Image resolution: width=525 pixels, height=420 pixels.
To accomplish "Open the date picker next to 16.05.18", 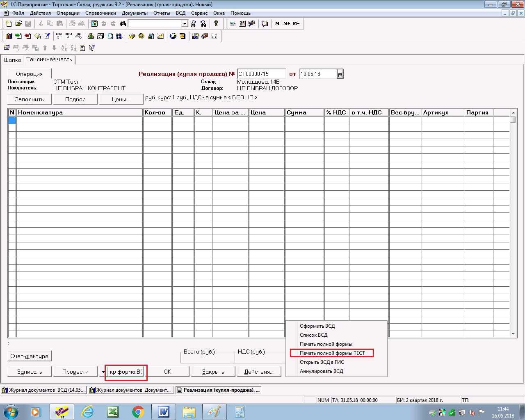I will click(x=340, y=74).
